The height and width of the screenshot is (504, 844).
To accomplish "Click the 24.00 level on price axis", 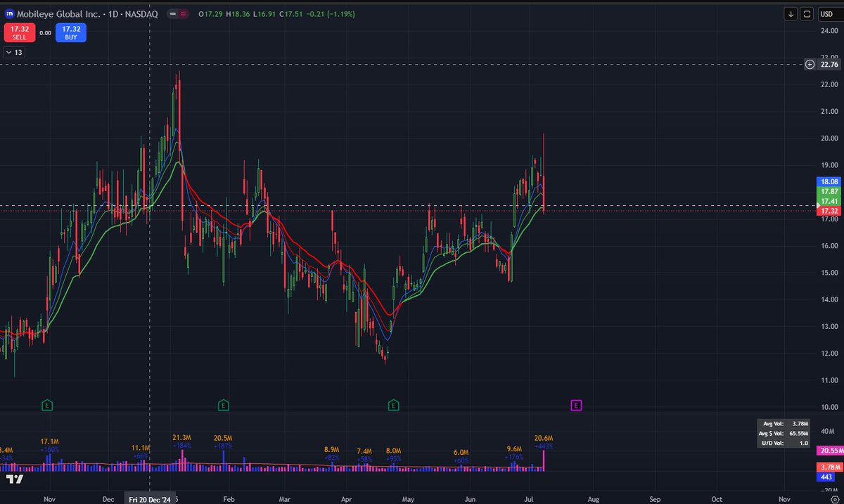I will coord(829,31).
